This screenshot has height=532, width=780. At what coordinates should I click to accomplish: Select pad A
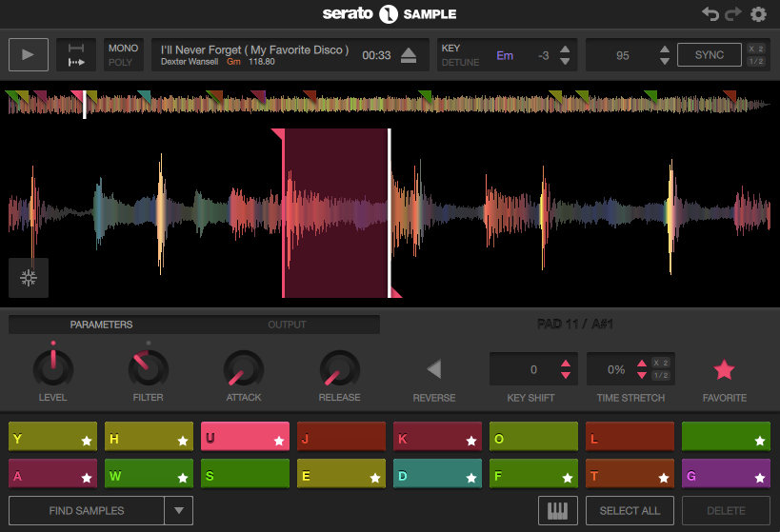pyautogui.click(x=52, y=473)
